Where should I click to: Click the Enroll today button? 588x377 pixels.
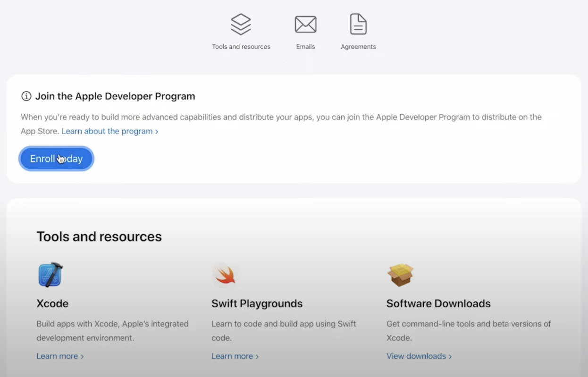click(x=56, y=159)
